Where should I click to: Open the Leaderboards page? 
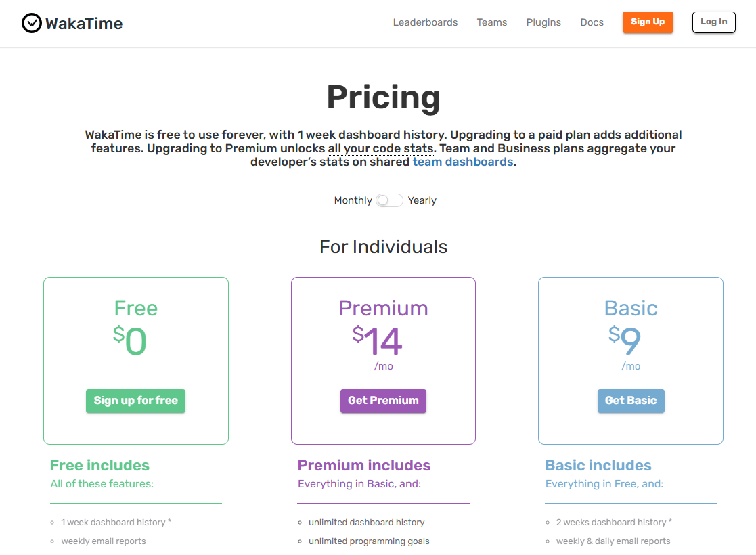[x=425, y=22]
